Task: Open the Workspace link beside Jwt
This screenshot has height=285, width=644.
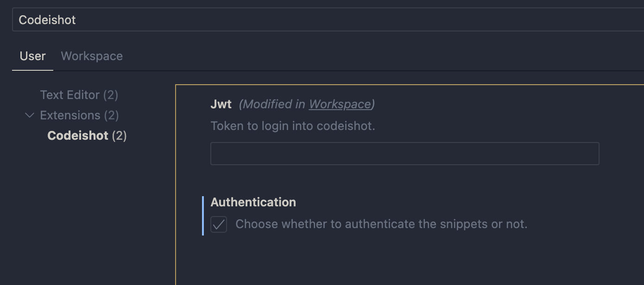Action: [340, 104]
